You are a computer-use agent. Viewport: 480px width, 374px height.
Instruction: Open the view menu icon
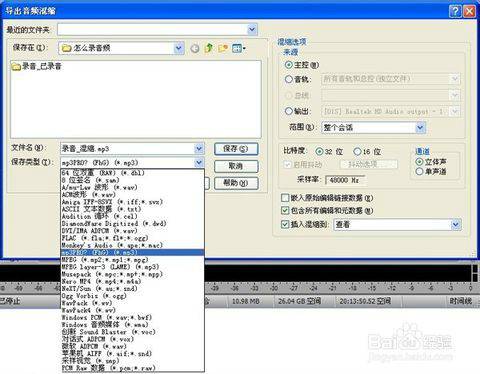(x=238, y=48)
